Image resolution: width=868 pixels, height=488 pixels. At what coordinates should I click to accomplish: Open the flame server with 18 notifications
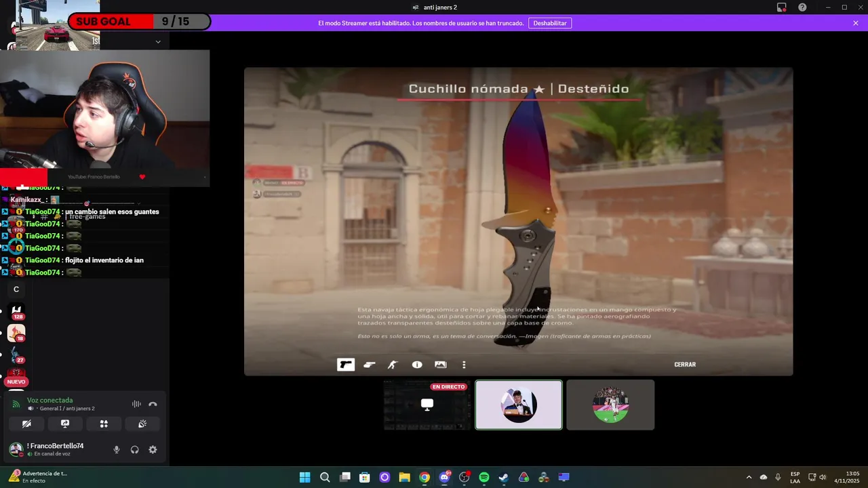point(16,333)
